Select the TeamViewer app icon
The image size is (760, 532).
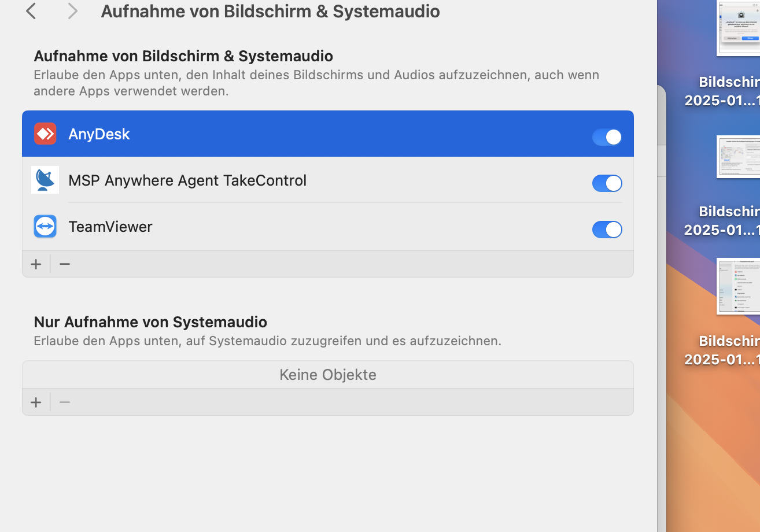pyautogui.click(x=45, y=226)
